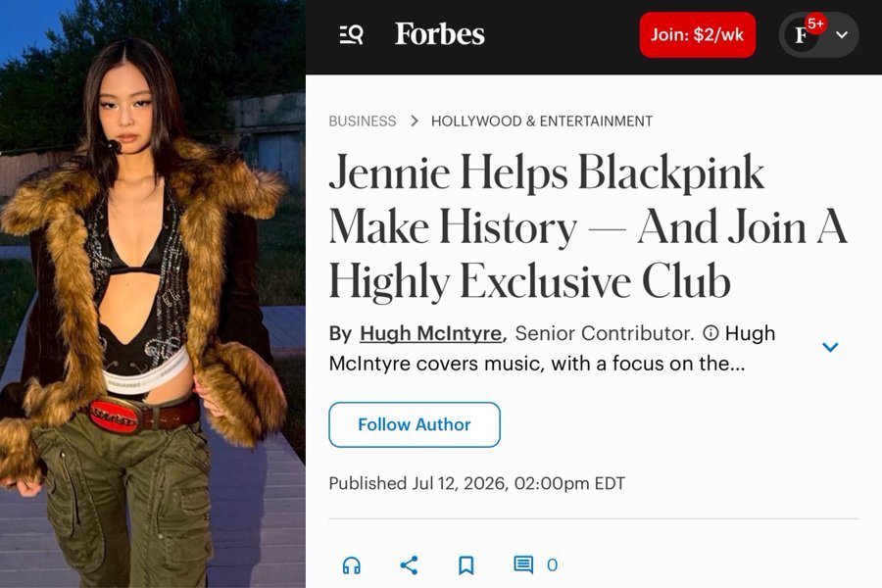
Task: Open Hugh McIntyre author link
Action: pyautogui.click(x=430, y=333)
